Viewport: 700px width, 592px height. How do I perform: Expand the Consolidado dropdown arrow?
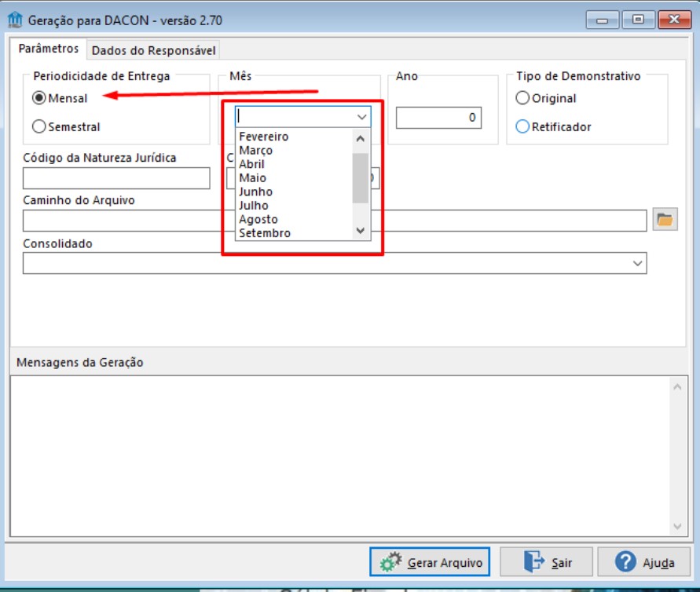click(x=637, y=263)
